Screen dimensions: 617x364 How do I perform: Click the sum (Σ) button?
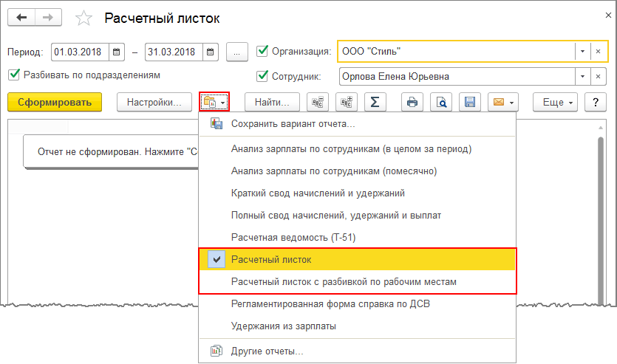375,102
